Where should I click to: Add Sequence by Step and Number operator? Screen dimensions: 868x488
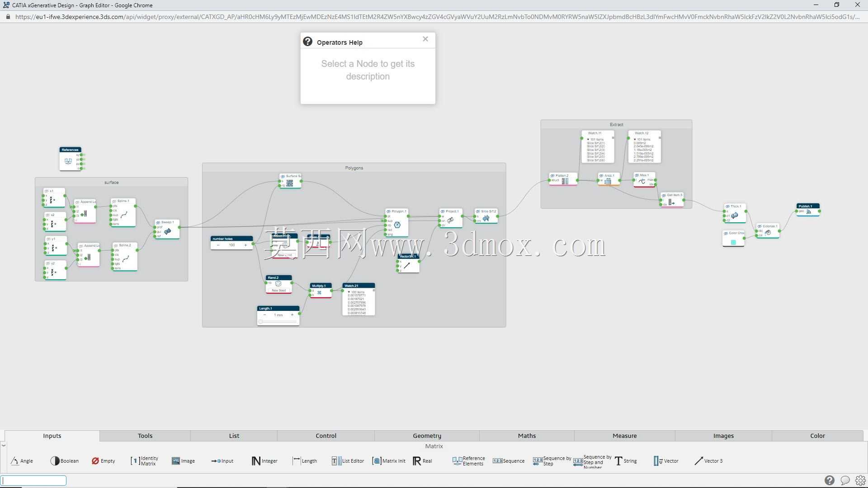point(593,462)
